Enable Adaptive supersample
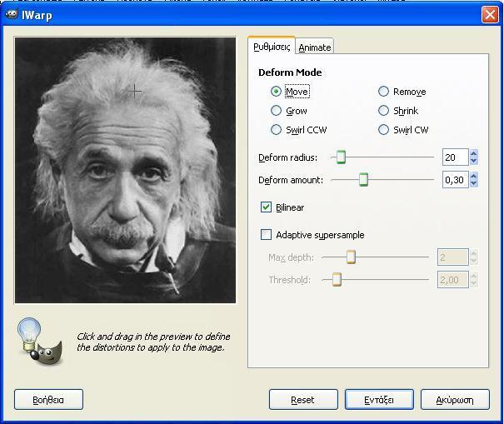 [266, 235]
